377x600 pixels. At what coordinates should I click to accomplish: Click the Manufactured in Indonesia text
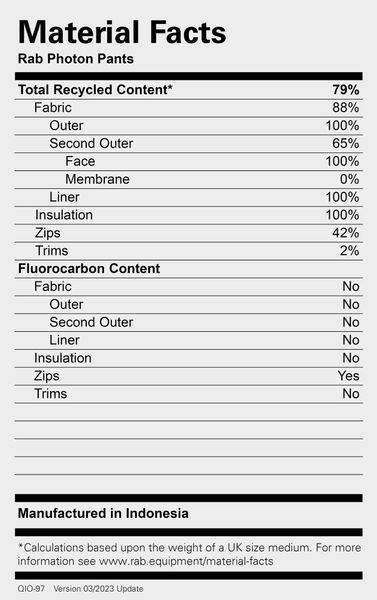tap(103, 513)
